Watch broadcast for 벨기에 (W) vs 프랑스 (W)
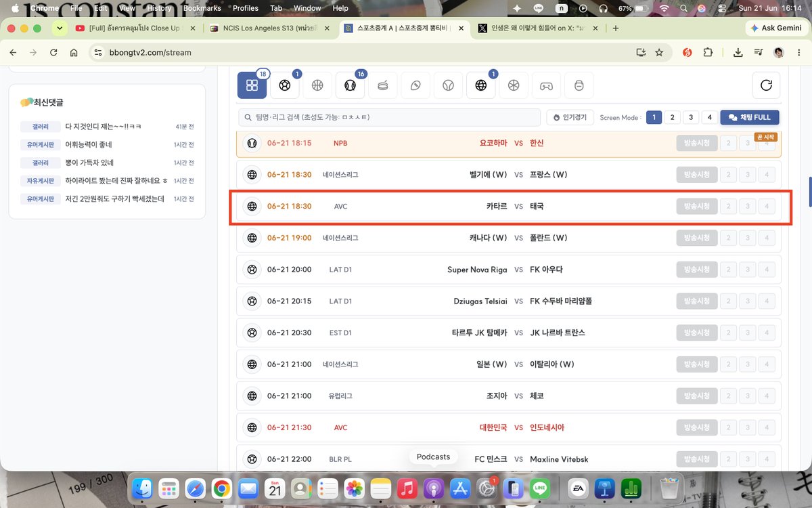812x508 pixels. click(x=696, y=175)
